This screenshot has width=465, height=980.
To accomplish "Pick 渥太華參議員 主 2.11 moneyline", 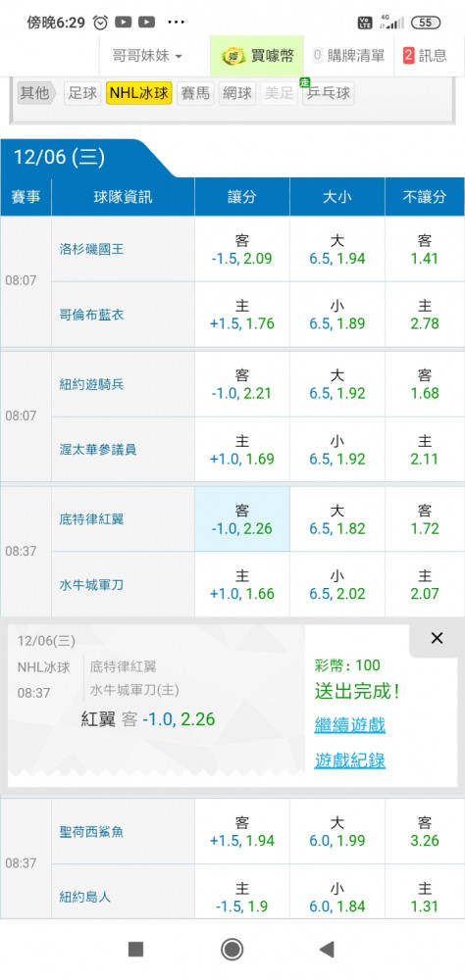I will click(425, 450).
